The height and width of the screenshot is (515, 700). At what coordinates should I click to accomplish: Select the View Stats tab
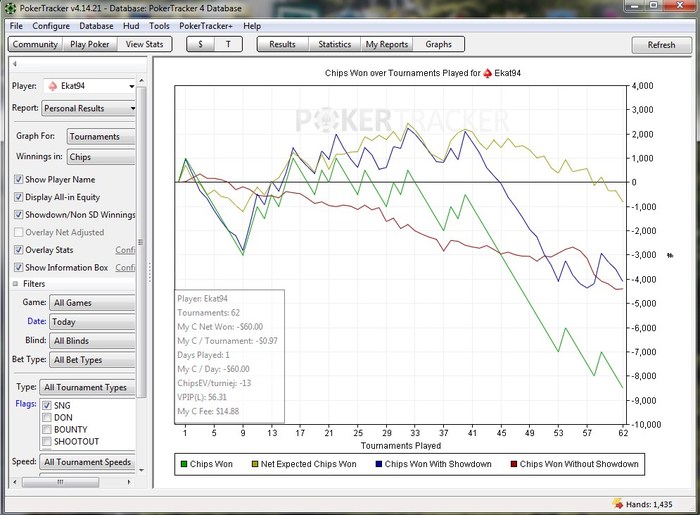pyautogui.click(x=144, y=44)
